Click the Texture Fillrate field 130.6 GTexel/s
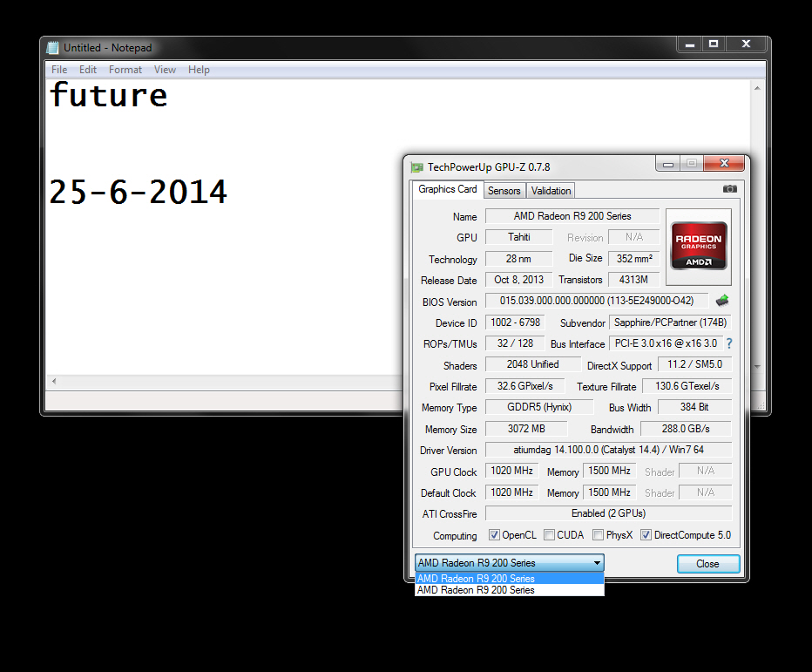The height and width of the screenshot is (672, 812). click(687, 386)
